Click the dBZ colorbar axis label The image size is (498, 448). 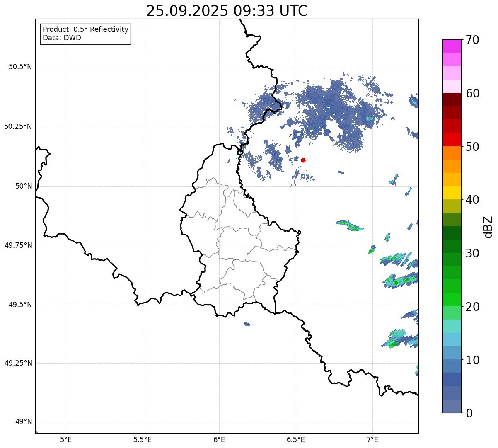click(488, 226)
